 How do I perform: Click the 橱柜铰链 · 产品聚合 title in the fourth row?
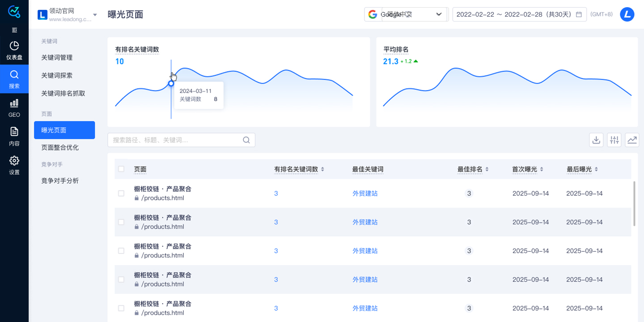click(x=163, y=275)
